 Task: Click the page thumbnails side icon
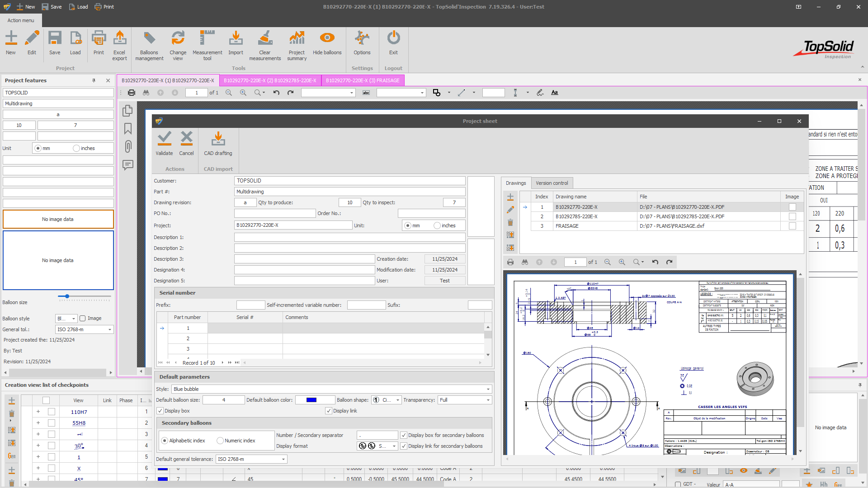tap(128, 111)
